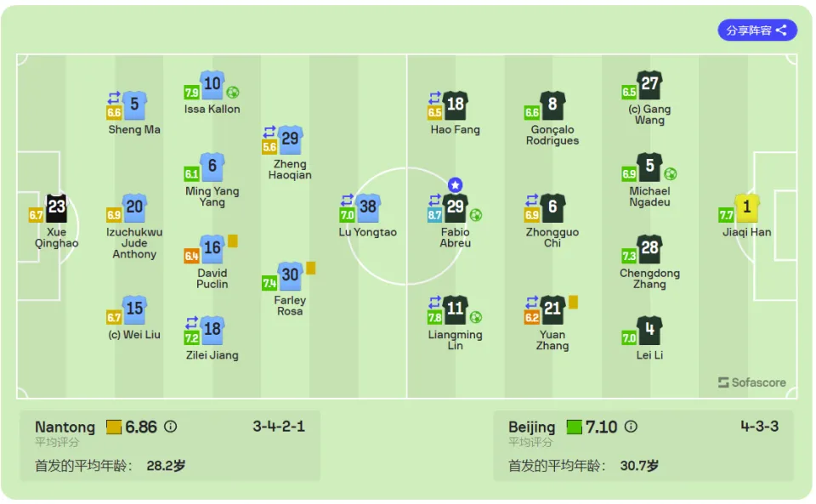Click Nantong's yellow average rating swatch

[113, 427]
